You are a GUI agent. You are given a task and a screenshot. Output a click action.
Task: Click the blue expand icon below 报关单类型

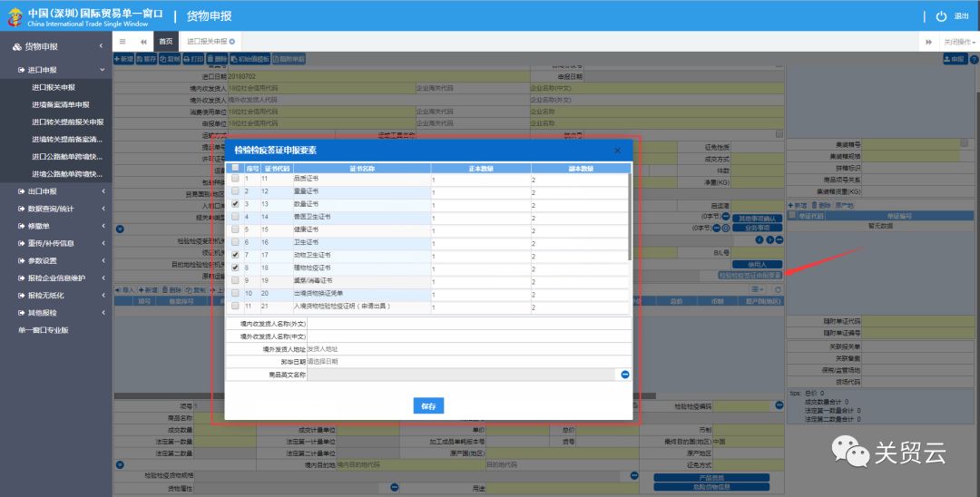[120, 229]
